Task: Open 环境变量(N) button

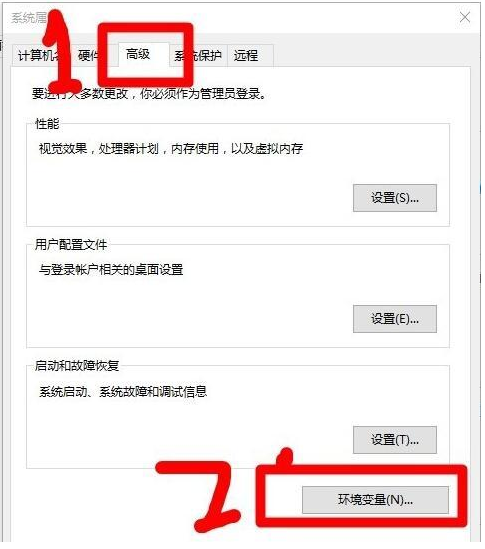Action: pos(375,500)
